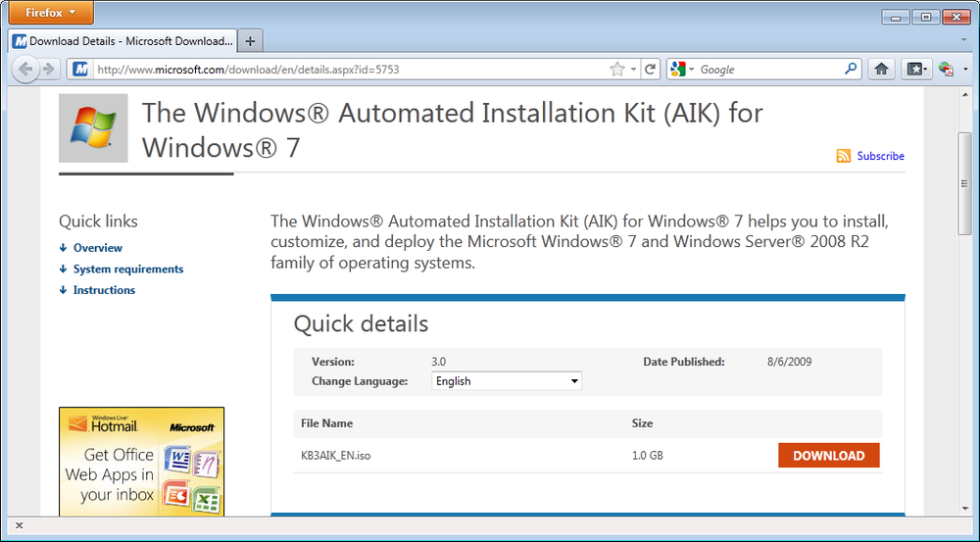Click the search magnifier icon
Viewport: 980px width, 542px height.
pyautogui.click(x=851, y=69)
